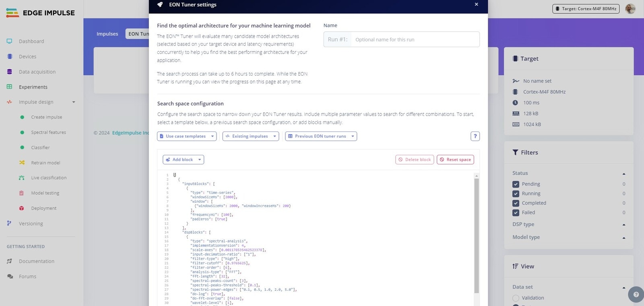644x306 pixels.
Task: Click the Target: Cortex-M4F 80MHz button
Action: pos(586,8)
